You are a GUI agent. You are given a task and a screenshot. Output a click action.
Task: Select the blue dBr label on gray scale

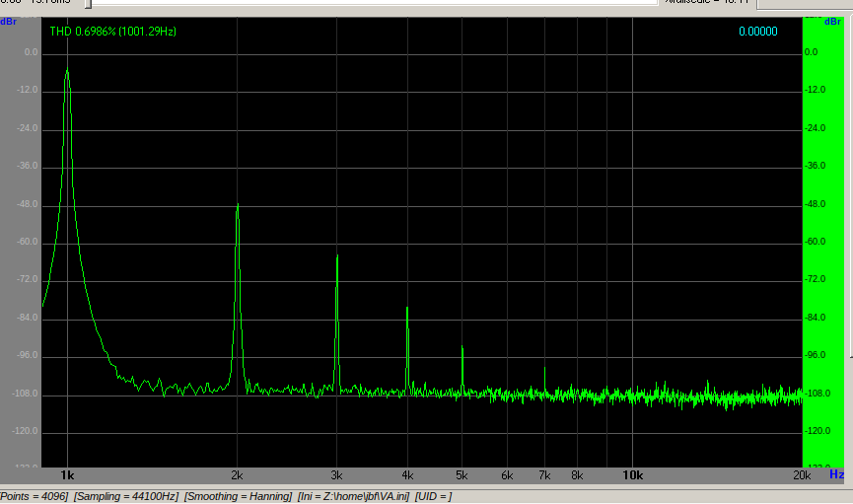pyautogui.click(x=8, y=22)
